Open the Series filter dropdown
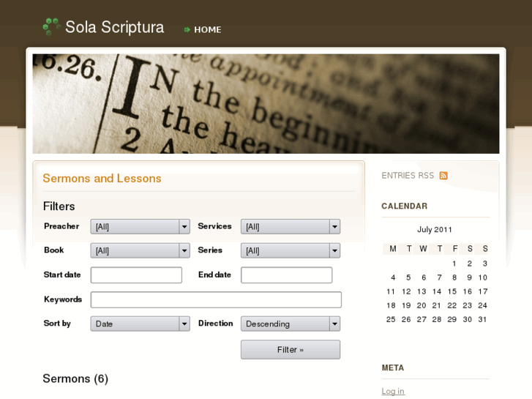 point(290,250)
